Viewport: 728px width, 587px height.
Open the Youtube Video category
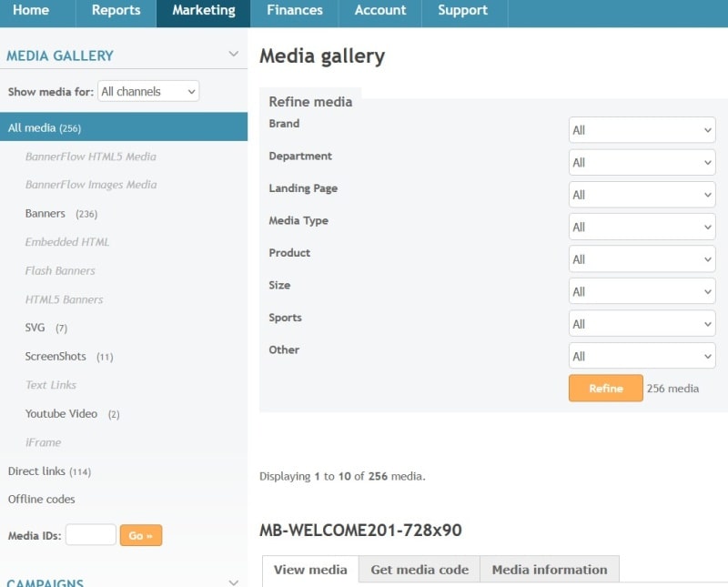pyautogui.click(x=61, y=414)
